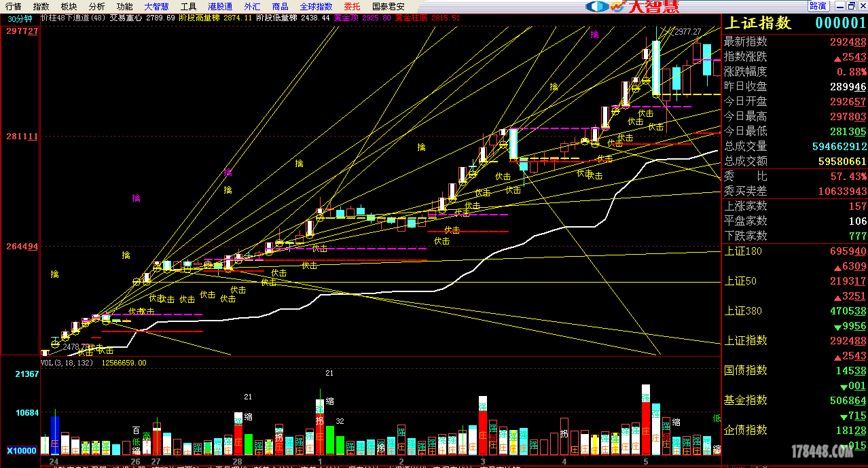Click the X10000 volume scale label
The image size is (868, 468).
[22, 450]
